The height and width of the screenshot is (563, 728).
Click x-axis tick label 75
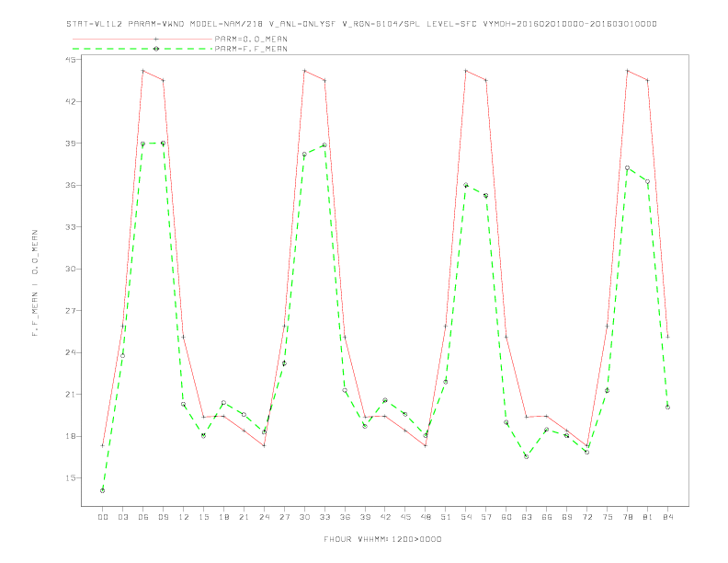(608, 517)
